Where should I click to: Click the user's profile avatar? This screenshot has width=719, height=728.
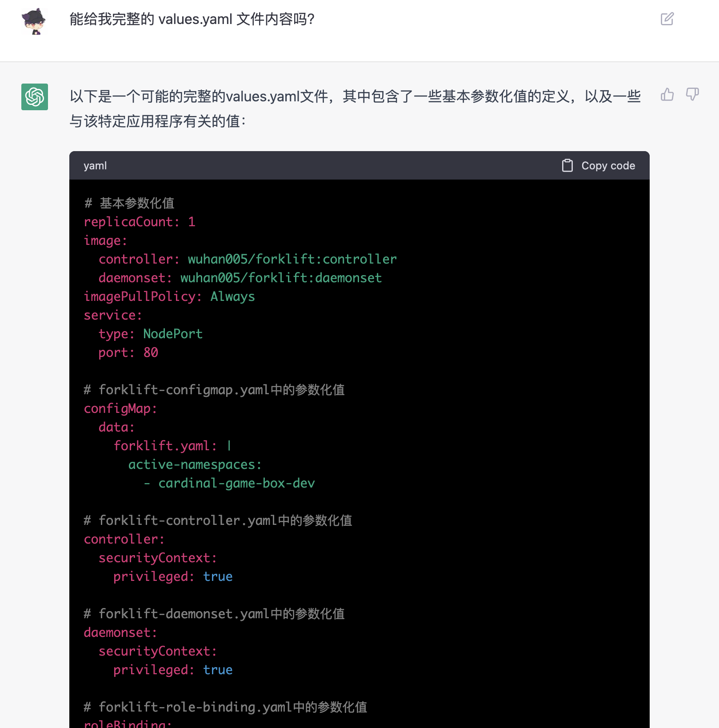click(34, 21)
